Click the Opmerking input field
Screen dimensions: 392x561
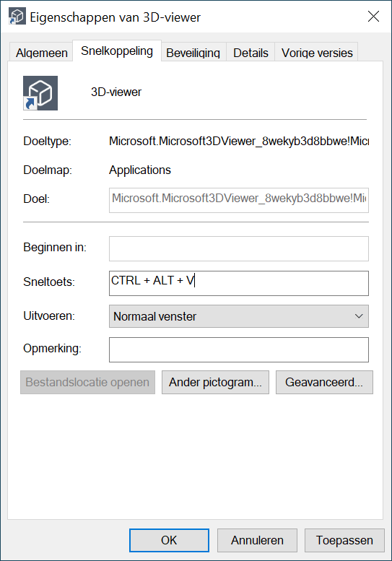coord(238,349)
